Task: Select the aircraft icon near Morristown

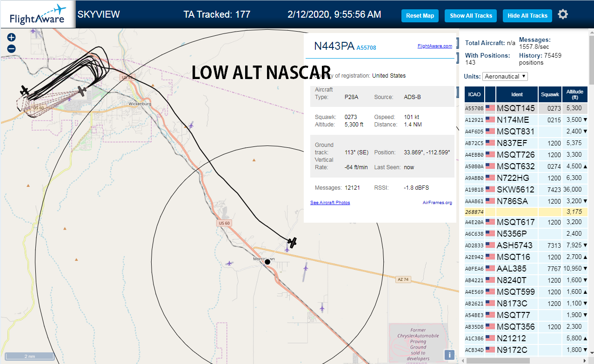Action: 292,242
